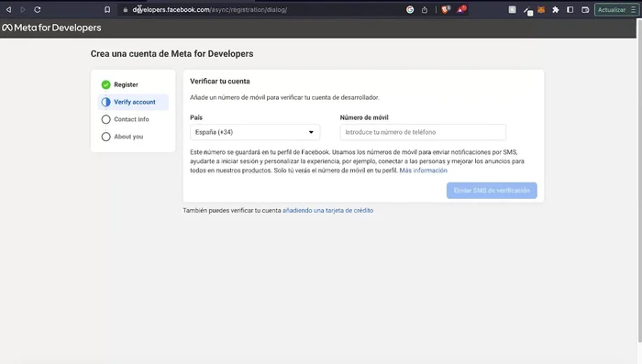The width and height of the screenshot is (642, 364).
Task: Click the browser forward arrow
Action: coord(23,9)
